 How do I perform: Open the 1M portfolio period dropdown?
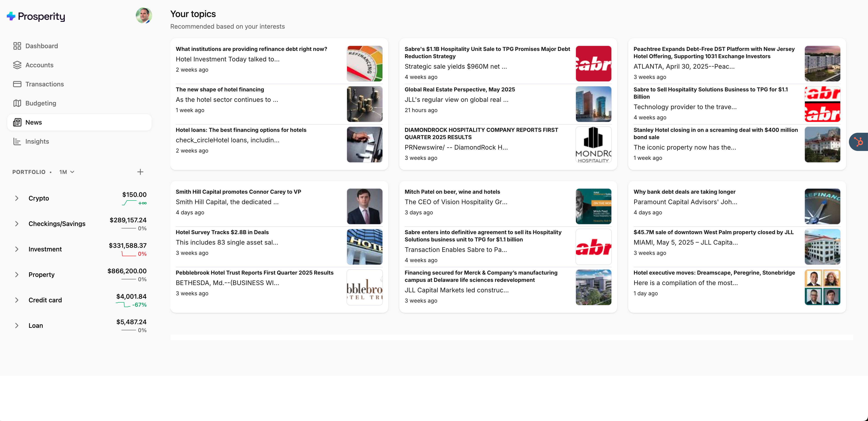click(x=67, y=172)
